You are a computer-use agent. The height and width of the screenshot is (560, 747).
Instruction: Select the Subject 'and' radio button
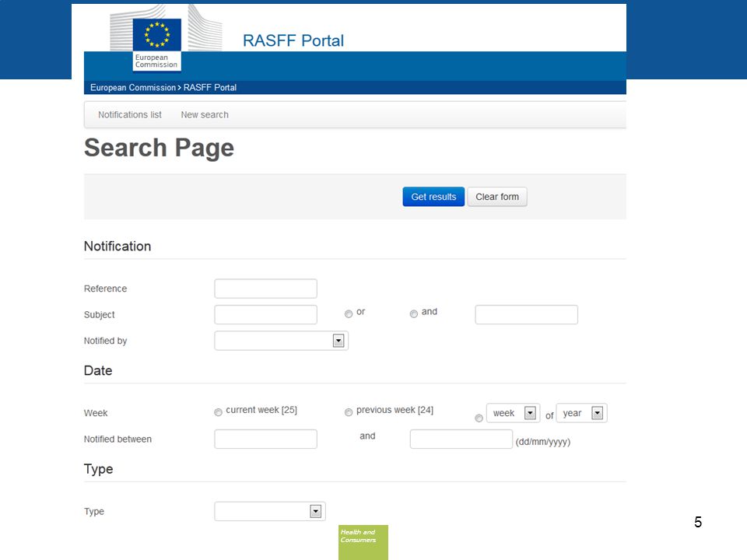[x=413, y=313]
